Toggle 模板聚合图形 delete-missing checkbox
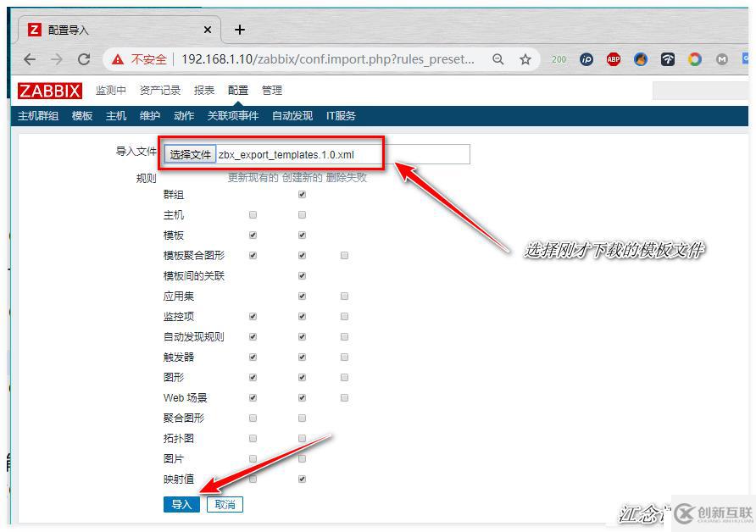756x532 pixels. tap(344, 255)
